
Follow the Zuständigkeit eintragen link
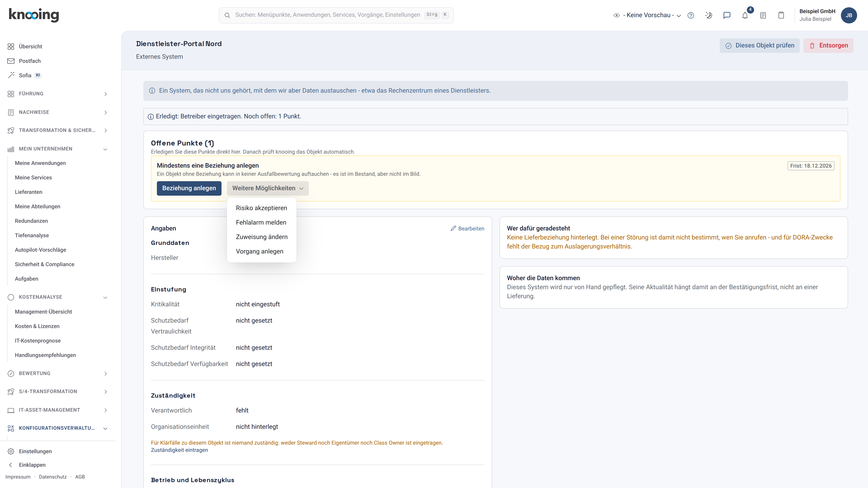pos(179,450)
